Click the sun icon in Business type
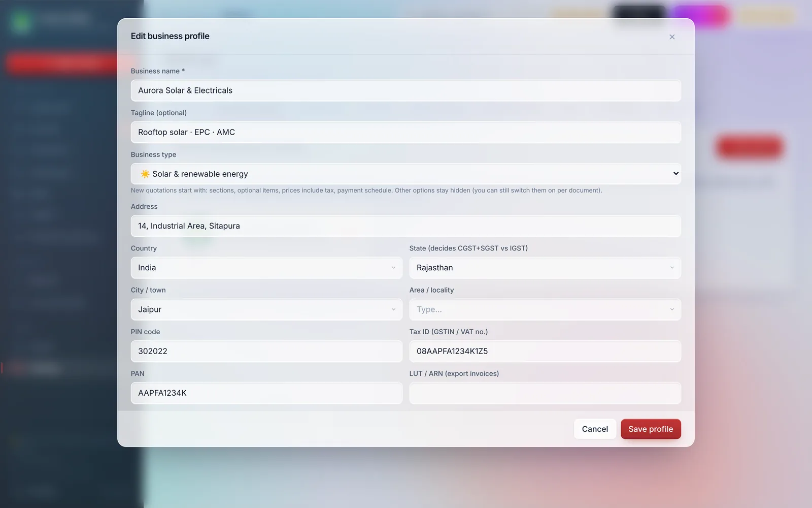 point(145,174)
